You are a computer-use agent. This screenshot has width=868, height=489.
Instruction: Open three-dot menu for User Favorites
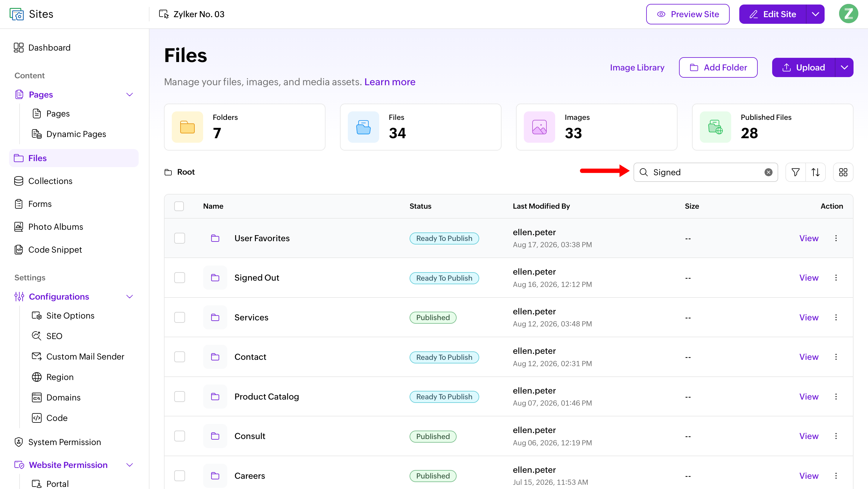pyautogui.click(x=836, y=238)
